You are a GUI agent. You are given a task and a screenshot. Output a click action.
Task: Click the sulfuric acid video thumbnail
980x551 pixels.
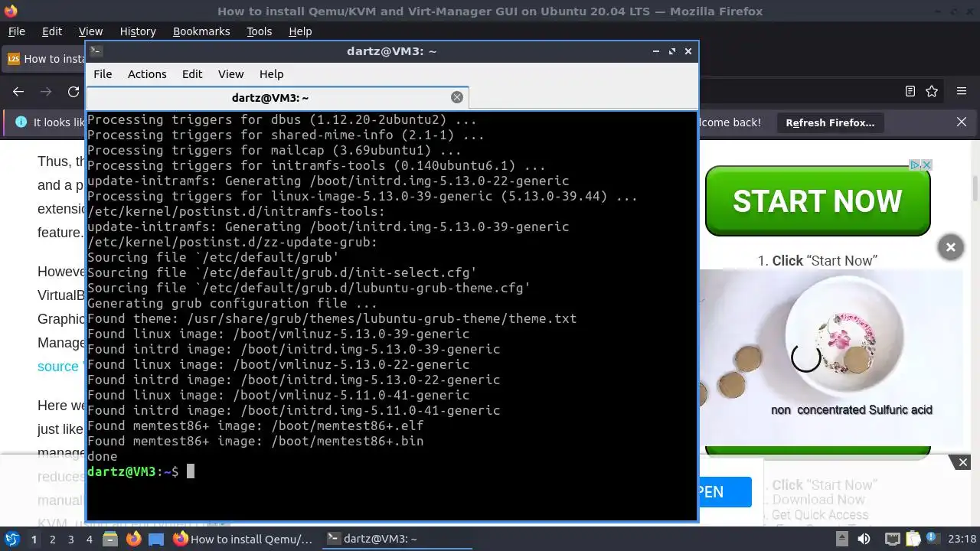[831, 357]
